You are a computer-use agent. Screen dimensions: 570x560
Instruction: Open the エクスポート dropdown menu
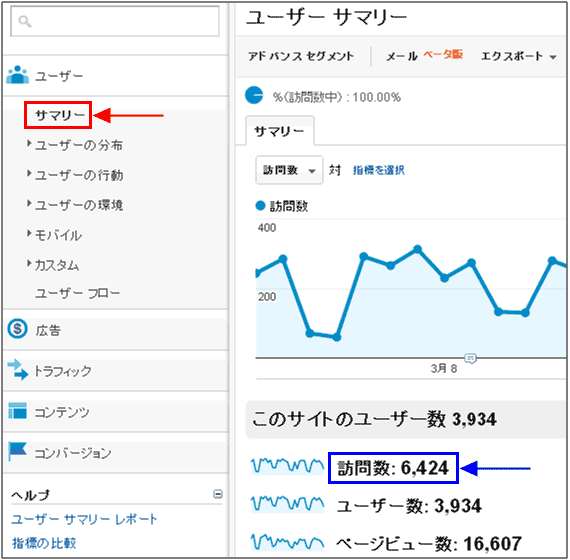point(518,56)
